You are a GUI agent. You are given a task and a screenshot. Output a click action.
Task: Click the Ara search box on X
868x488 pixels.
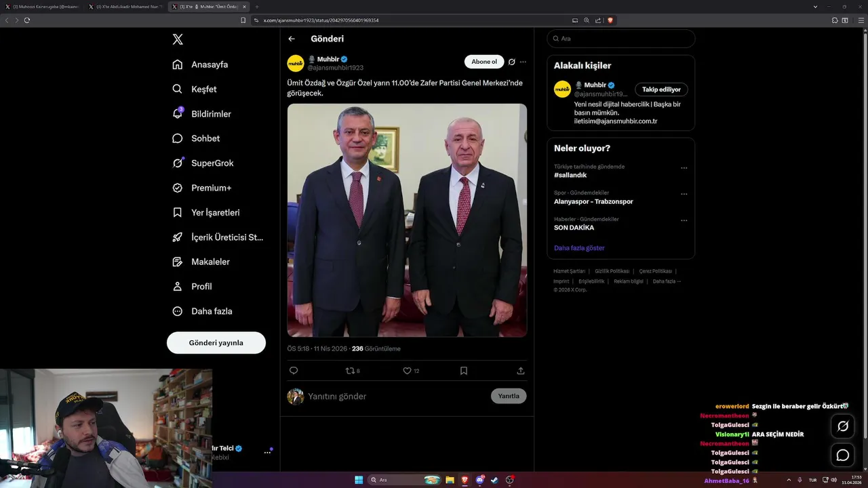click(621, 39)
